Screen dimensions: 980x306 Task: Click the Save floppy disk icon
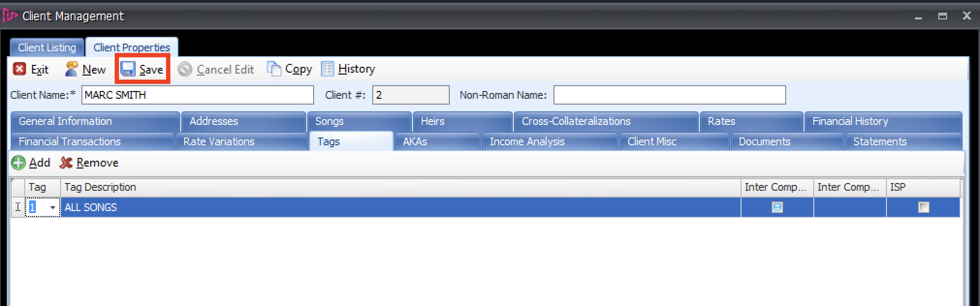pos(128,69)
